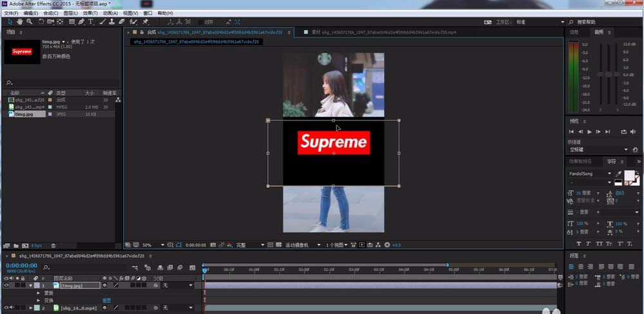Viewport: 644px width, 314px height.
Task: Collapse layer 1 timg.jpg properties
Action: [x=31, y=285]
